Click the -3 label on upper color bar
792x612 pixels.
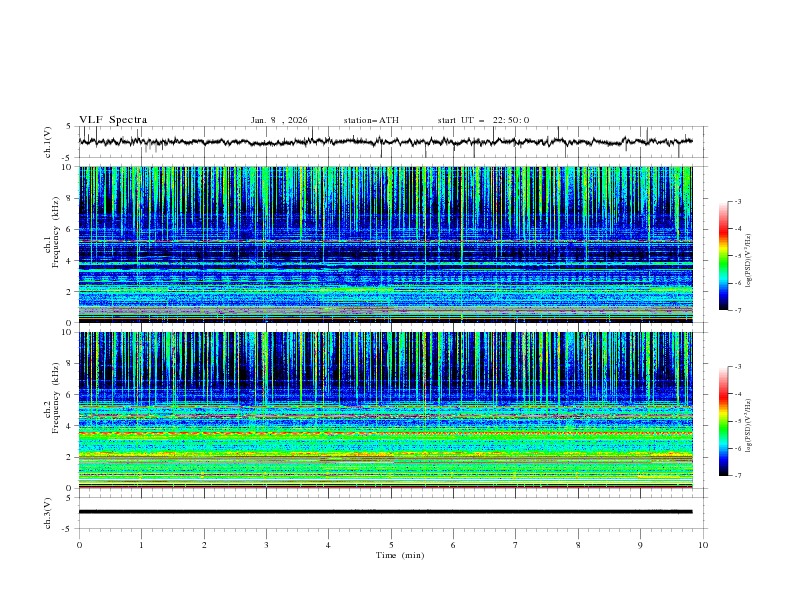pyautogui.click(x=736, y=202)
